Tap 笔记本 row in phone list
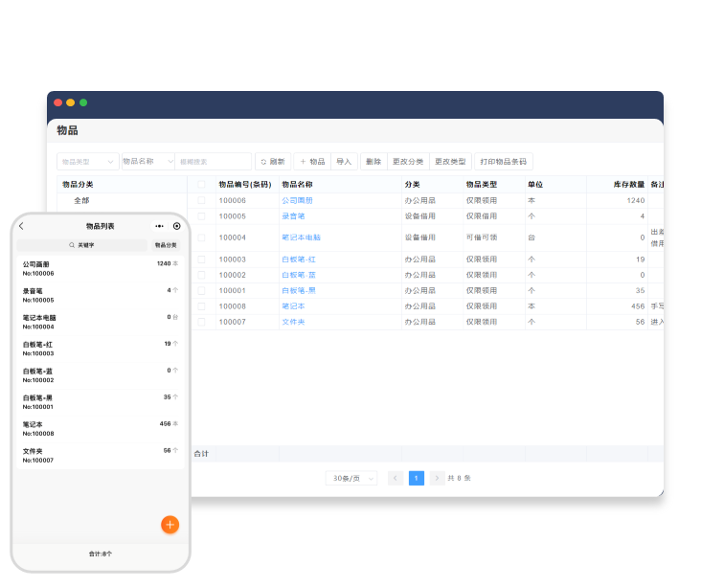The image size is (724, 588). (x=101, y=429)
